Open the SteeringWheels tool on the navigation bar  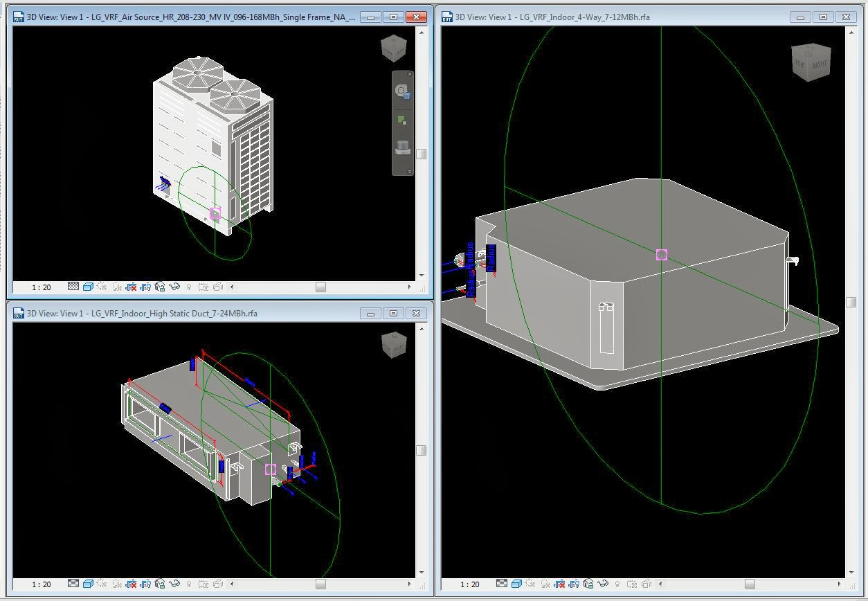[x=402, y=91]
